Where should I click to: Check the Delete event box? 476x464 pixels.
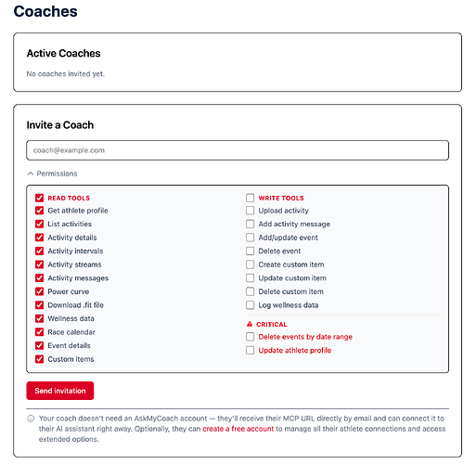[251, 251]
